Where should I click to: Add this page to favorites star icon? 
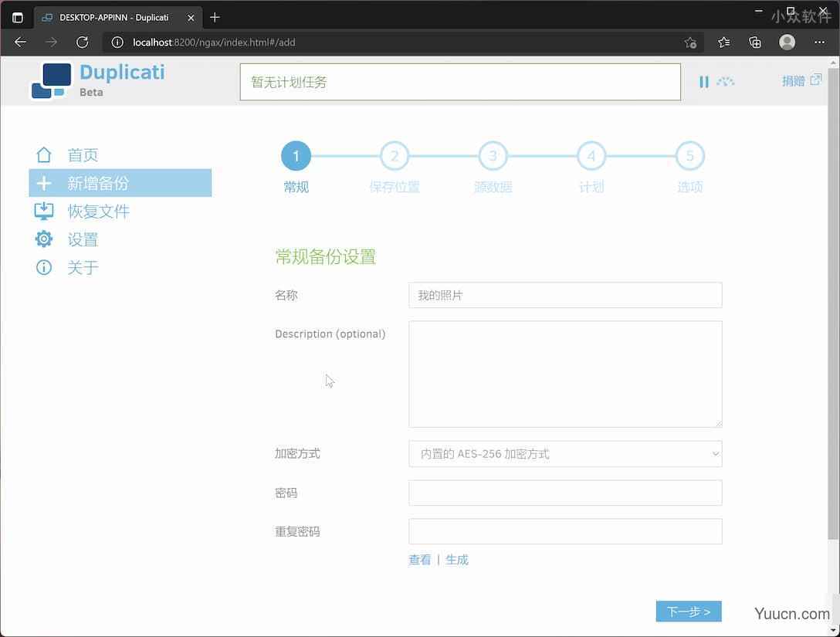click(690, 42)
